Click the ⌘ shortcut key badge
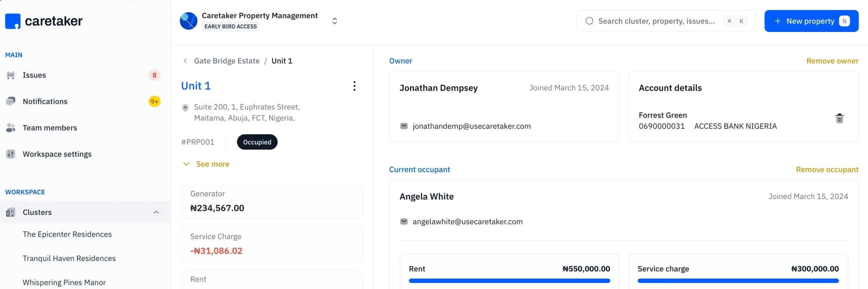Viewport: 868px width, 289px height. point(729,21)
